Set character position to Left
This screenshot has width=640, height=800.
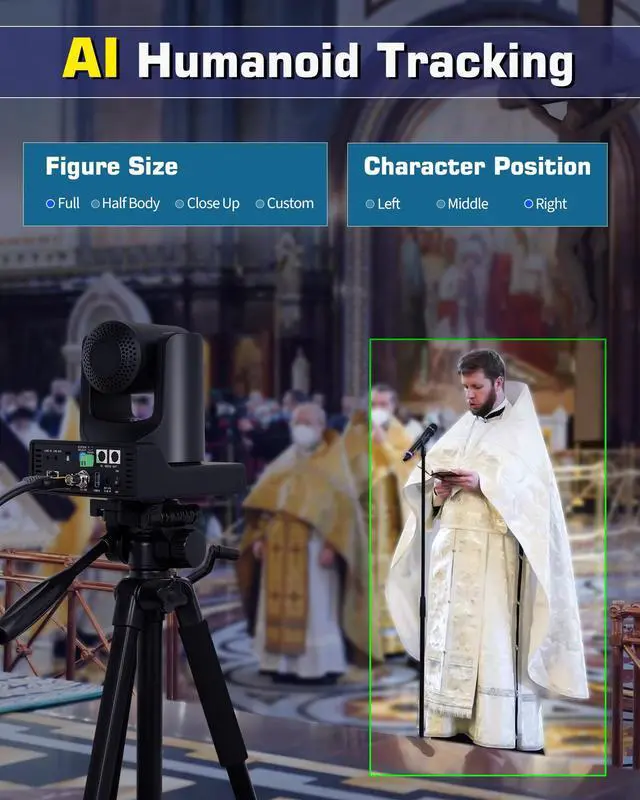click(x=370, y=204)
